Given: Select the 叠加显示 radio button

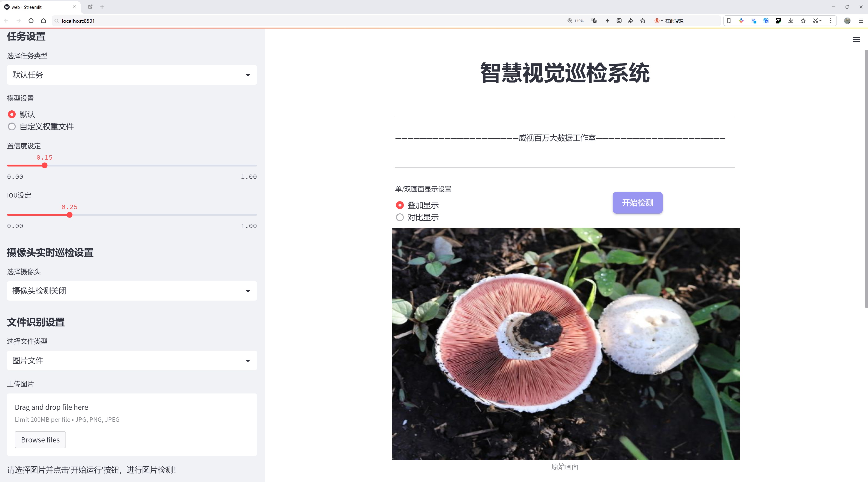Looking at the screenshot, I should (x=400, y=205).
